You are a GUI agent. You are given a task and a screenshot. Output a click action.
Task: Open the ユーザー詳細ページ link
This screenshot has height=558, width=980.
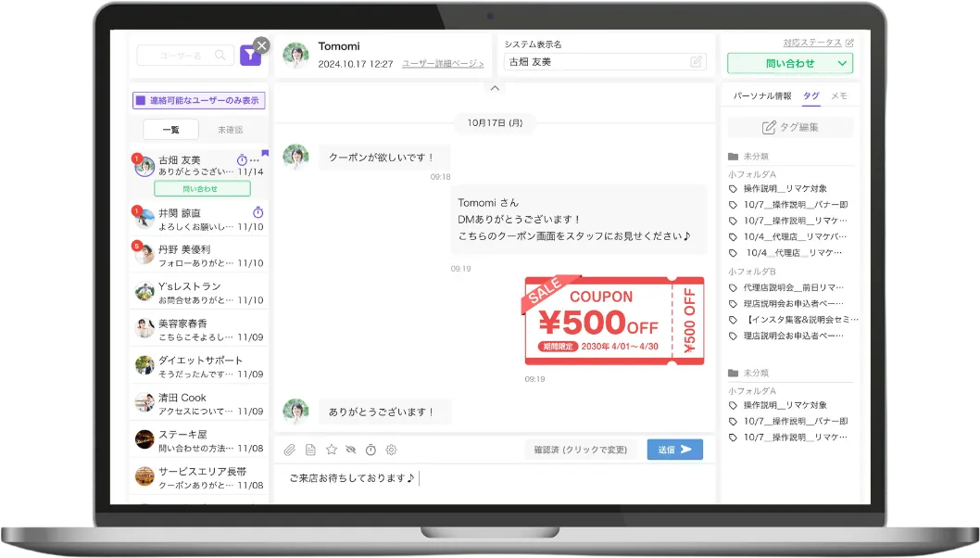point(443,64)
